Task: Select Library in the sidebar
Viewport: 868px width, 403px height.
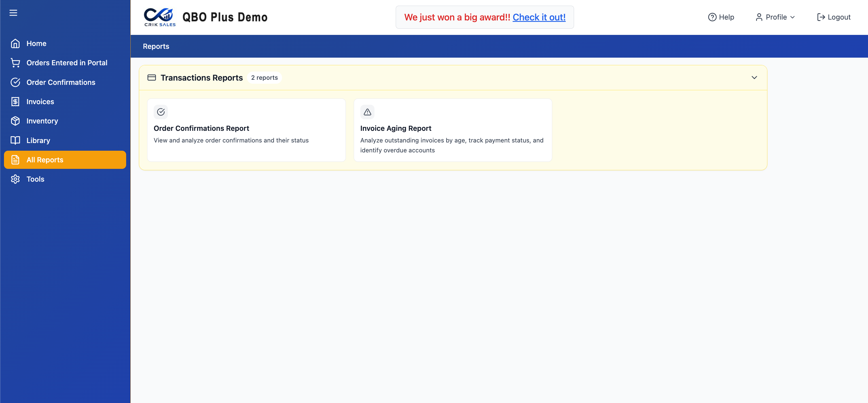Action: [x=65, y=140]
